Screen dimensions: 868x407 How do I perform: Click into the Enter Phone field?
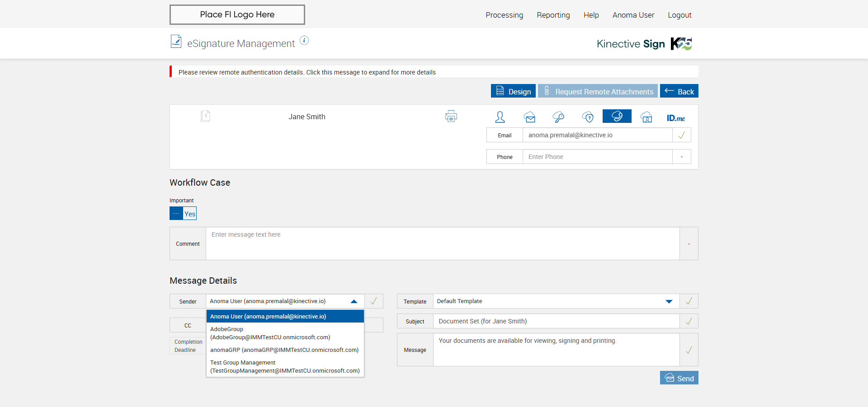597,157
